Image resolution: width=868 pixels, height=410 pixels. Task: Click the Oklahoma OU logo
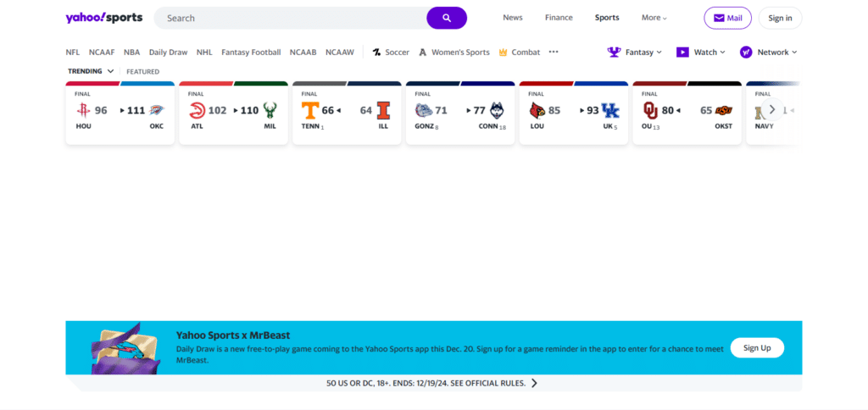point(650,111)
